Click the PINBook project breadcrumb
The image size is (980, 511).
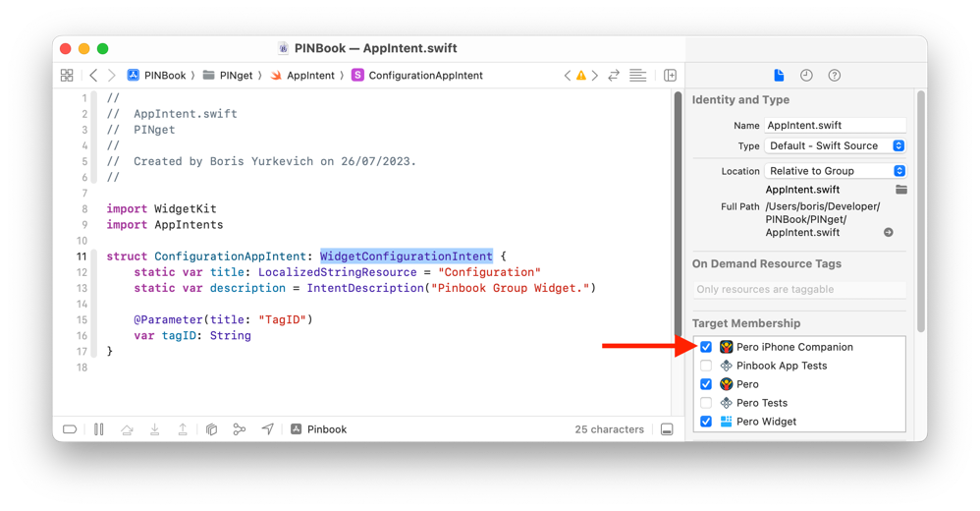click(157, 75)
